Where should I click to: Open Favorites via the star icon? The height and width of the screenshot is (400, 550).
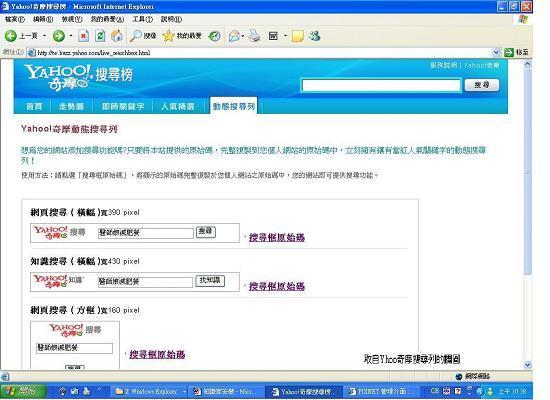[x=168, y=36]
